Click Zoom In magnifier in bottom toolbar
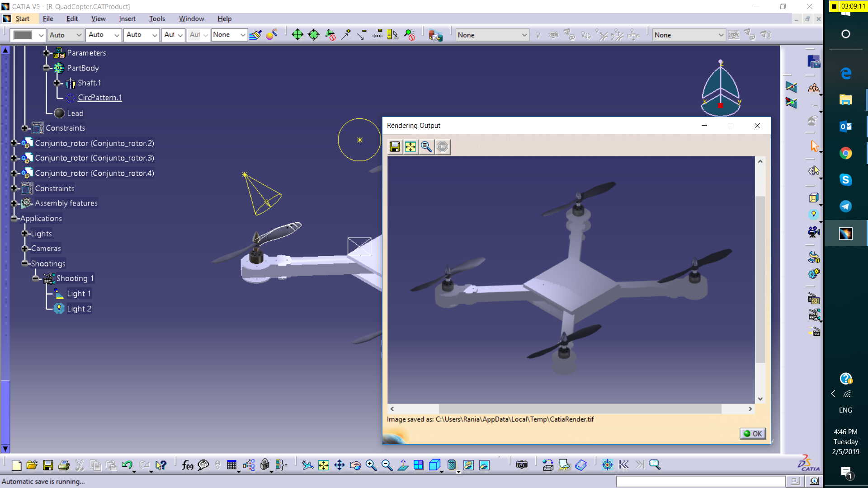 coord(371,465)
